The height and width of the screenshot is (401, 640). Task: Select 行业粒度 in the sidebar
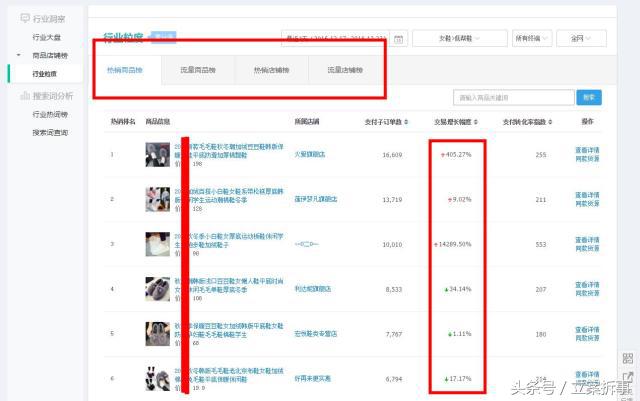pyautogui.click(x=44, y=74)
